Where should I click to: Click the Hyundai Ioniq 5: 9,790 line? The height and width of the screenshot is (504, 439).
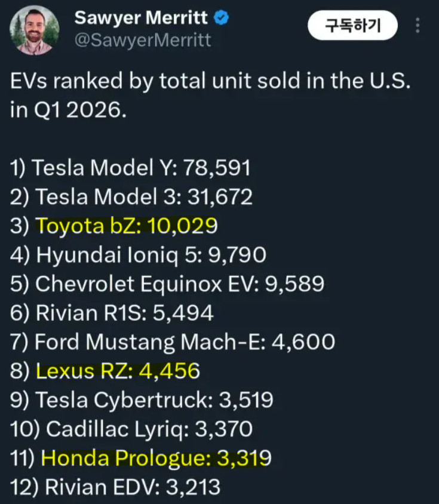(139, 255)
